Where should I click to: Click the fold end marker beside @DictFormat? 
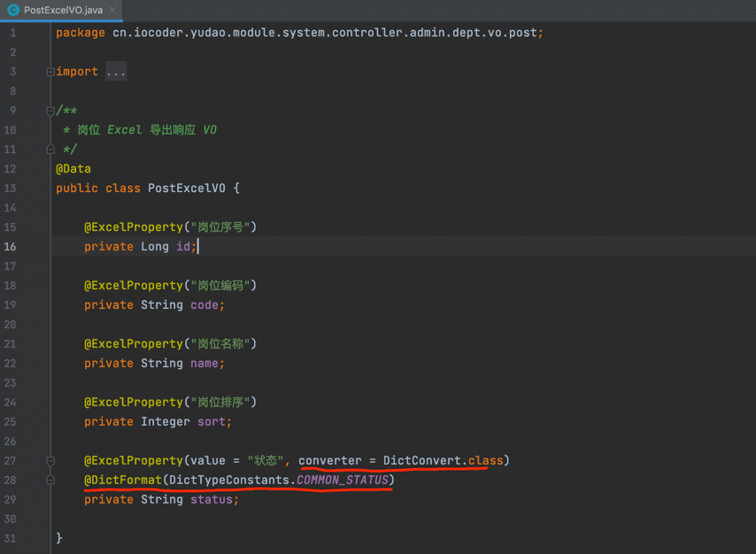tap(50, 481)
